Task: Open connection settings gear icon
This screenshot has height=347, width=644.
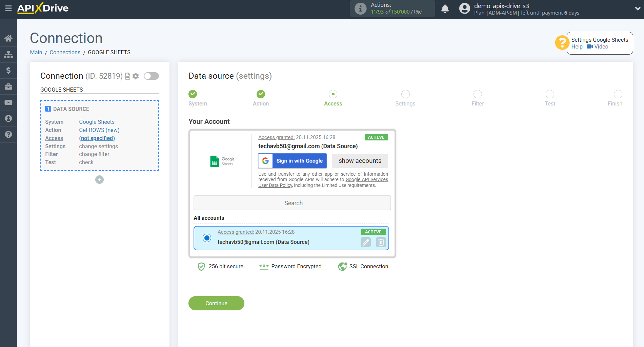Action: (x=136, y=76)
